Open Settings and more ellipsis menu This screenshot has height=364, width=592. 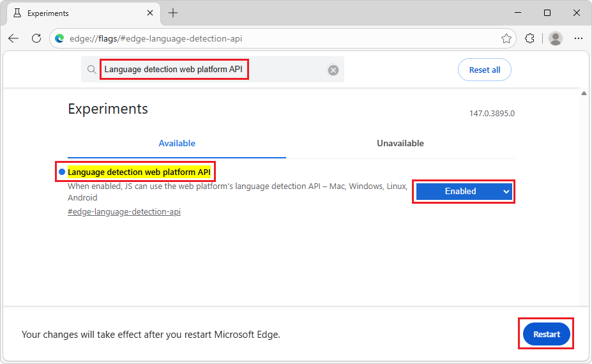(x=579, y=38)
